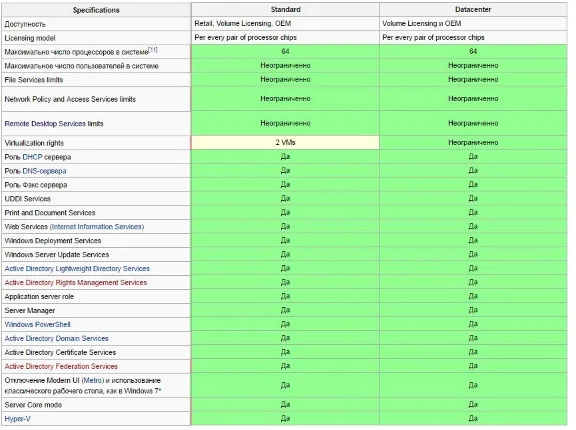Open Active Directory Federation Services link

(x=61, y=366)
